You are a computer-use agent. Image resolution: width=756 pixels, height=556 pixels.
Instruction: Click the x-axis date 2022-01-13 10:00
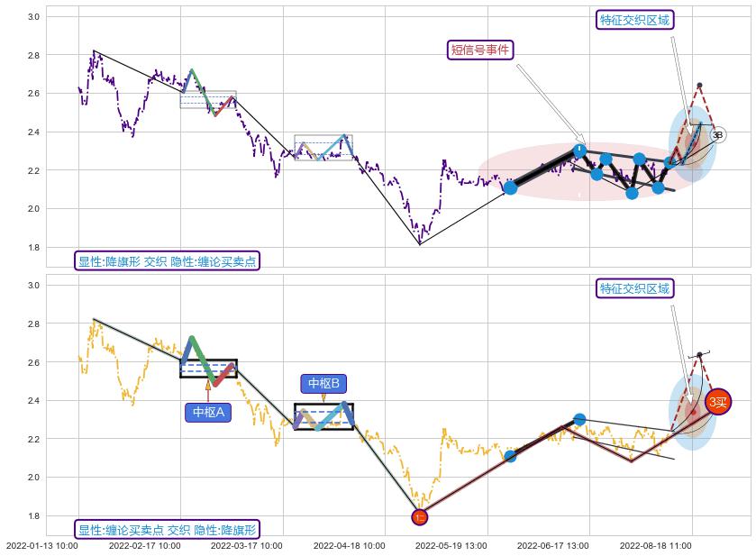point(41,545)
